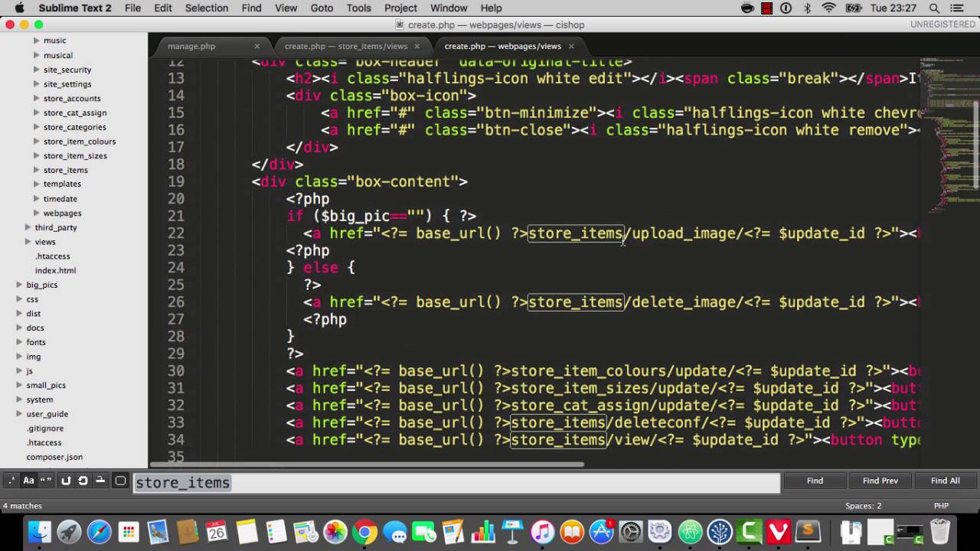
Task: Open Reminders from the dock
Action: pos(276,531)
